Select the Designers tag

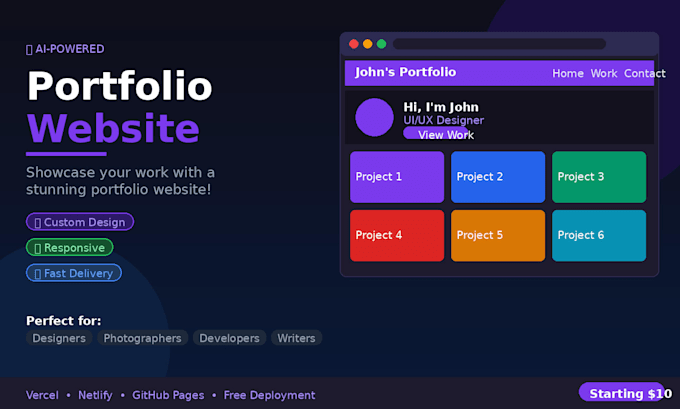(x=59, y=338)
